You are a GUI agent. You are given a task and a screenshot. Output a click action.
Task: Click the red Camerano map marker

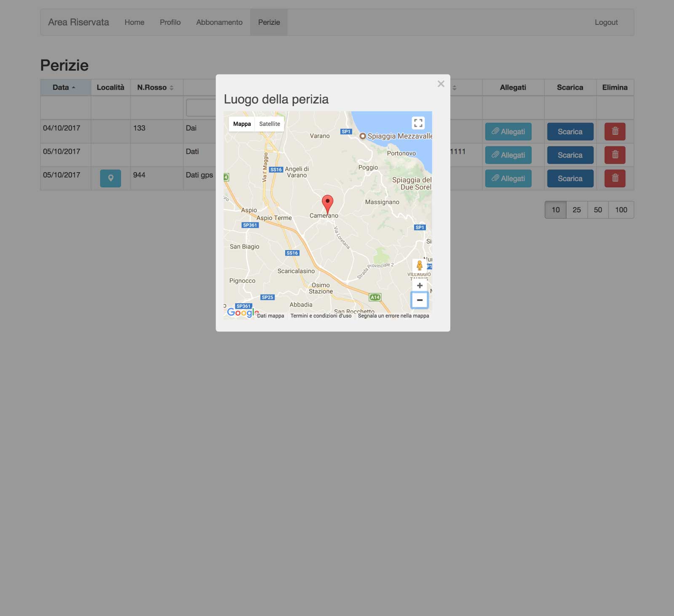327,204
